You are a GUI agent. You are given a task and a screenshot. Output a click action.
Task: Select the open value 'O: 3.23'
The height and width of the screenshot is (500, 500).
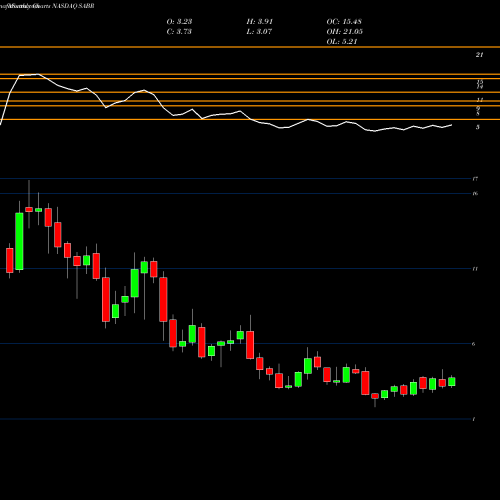179,22
